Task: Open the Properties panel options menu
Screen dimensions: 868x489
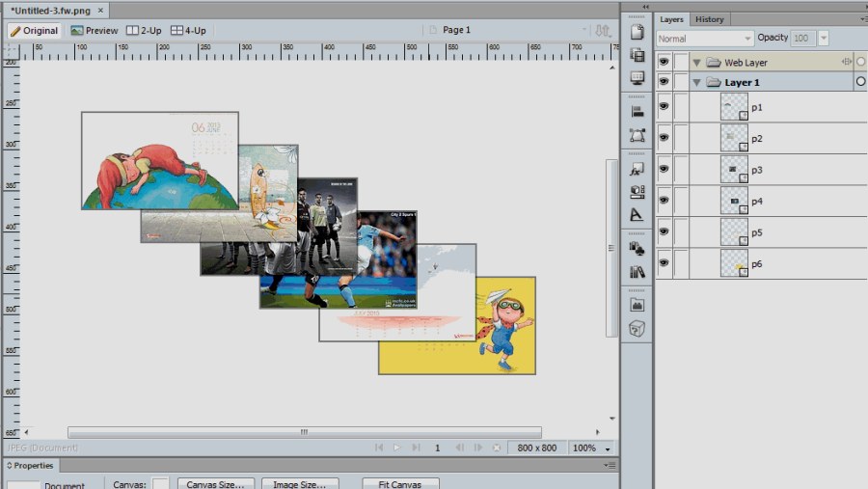Action: click(x=610, y=465)
